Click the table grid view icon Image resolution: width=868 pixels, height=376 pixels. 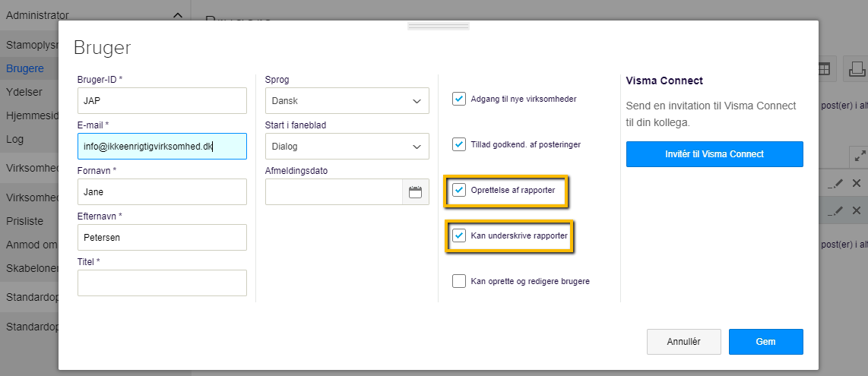tap(824, 69)
